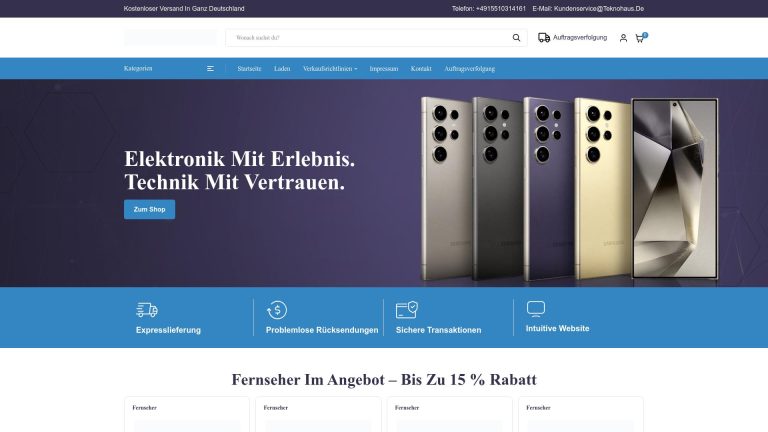Open the Impressum page
768x432 pixels.
coord(384,69)
